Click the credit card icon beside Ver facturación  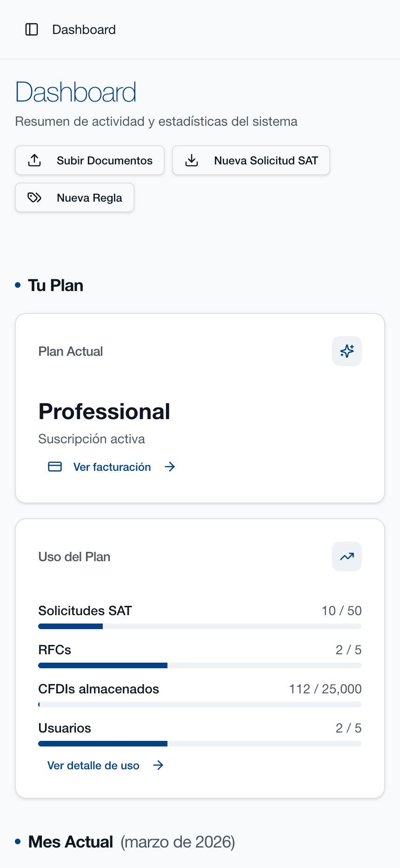pos(55,467)
